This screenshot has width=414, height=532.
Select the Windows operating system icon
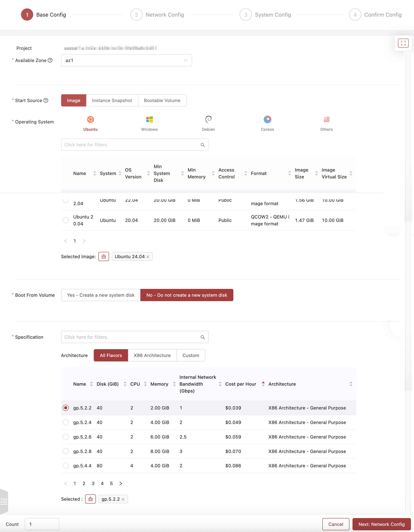pos(149,120)
